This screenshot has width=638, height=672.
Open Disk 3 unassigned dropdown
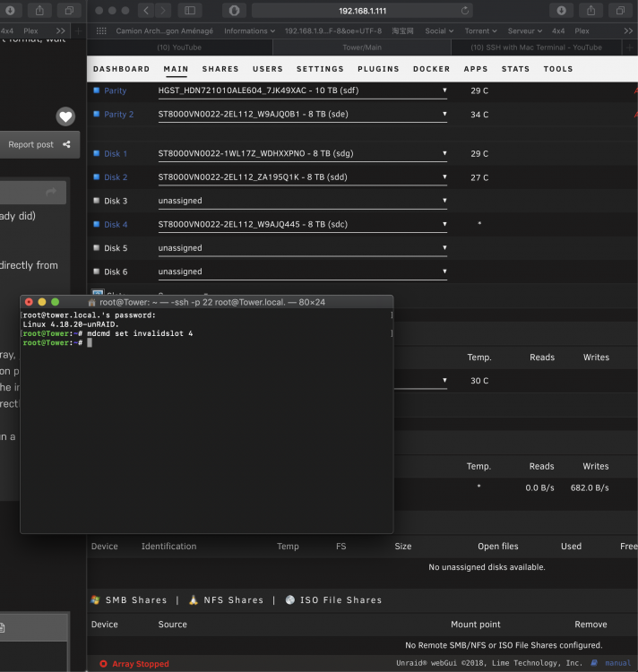[x=303, y=201]
